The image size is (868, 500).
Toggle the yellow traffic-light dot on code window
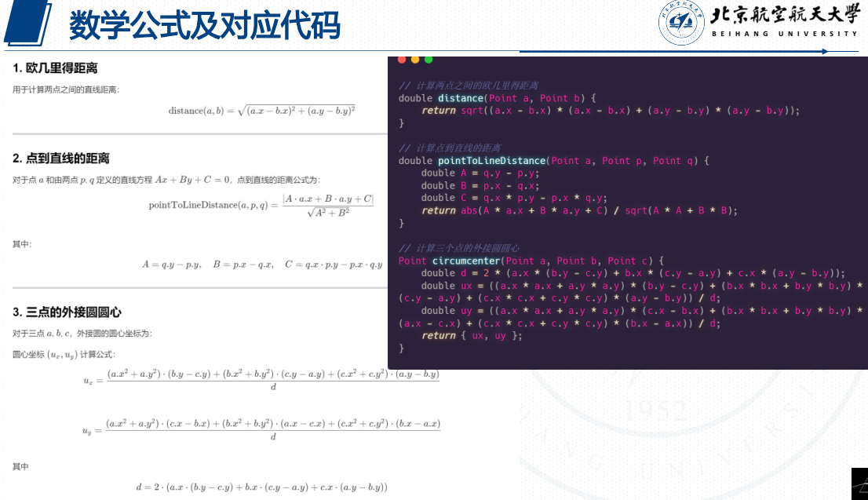pos(414,59)
